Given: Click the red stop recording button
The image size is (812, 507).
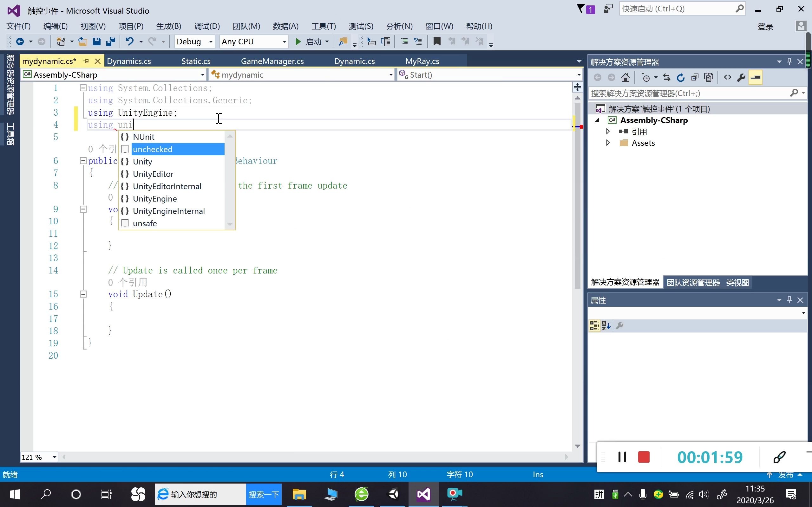Looking at the screenshot, I should click(x=644, y=457).
